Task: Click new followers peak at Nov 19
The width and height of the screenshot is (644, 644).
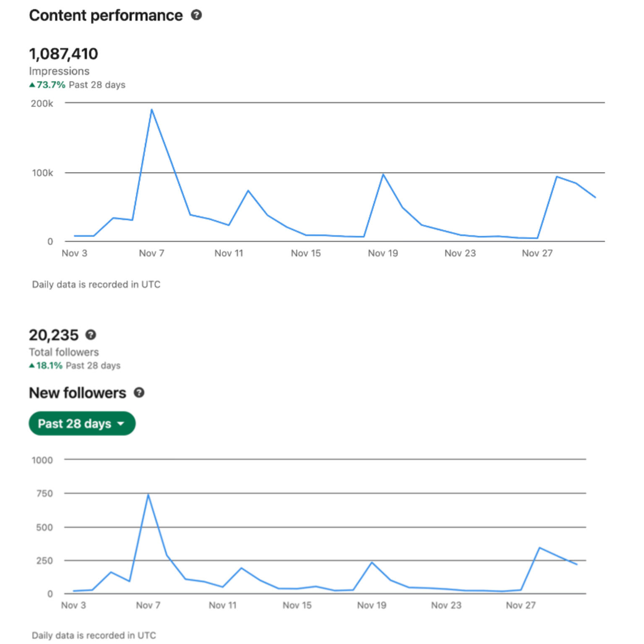Action: click(372, 563)
